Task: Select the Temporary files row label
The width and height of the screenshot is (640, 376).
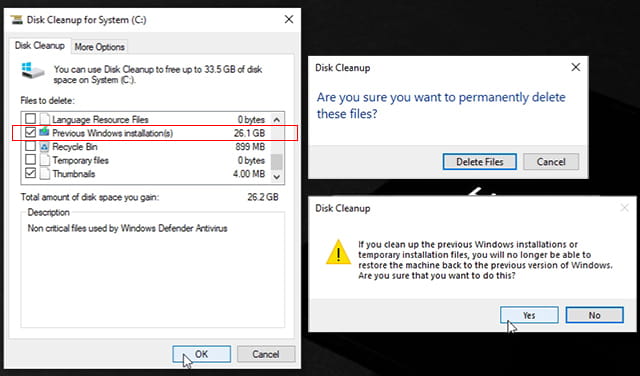Action: click(x=80, y=160)
